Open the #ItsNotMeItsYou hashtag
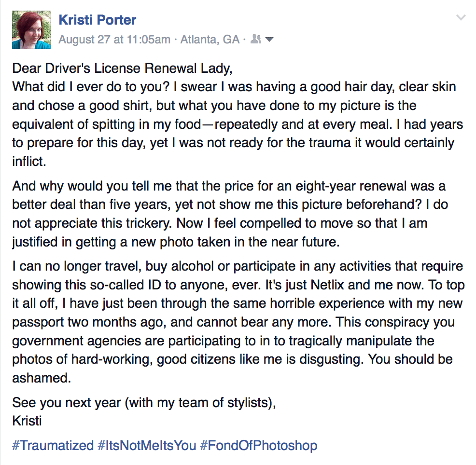476x465 pixels. click(x=147, y=445)
